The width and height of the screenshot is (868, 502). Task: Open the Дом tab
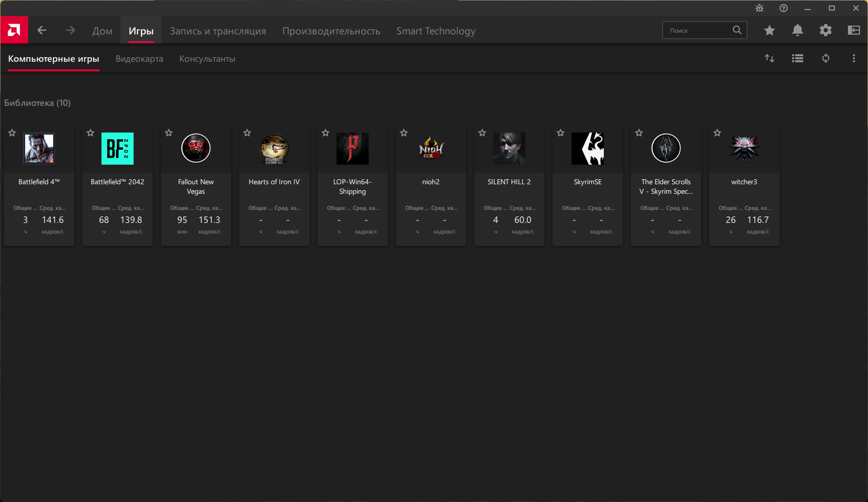tap(102, 31)
